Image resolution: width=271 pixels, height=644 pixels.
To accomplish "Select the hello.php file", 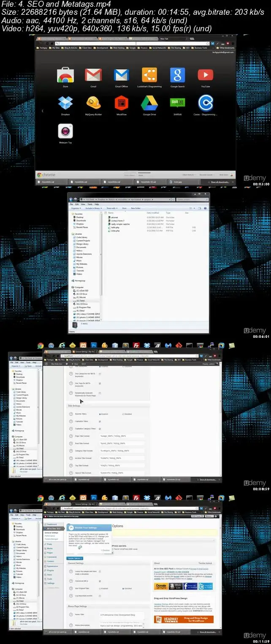I will point(115,227).
